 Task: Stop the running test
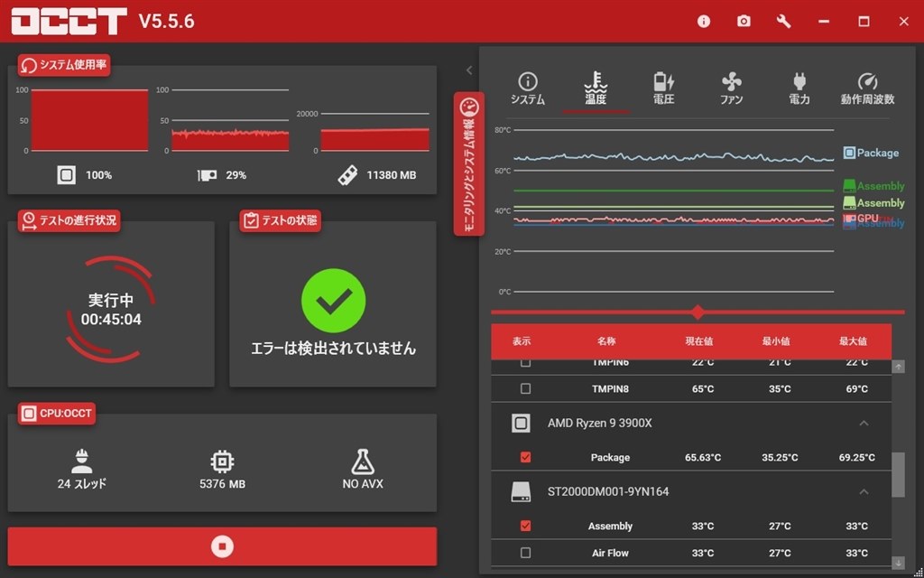point(222,546)
